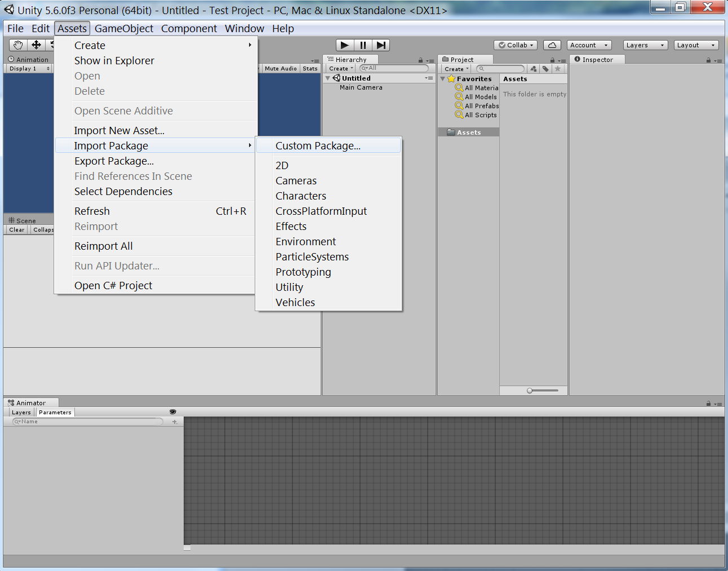The image size is (728, 571).
Task: Click Reimport All in the Assets menu
Action: (x=155, y=246)
